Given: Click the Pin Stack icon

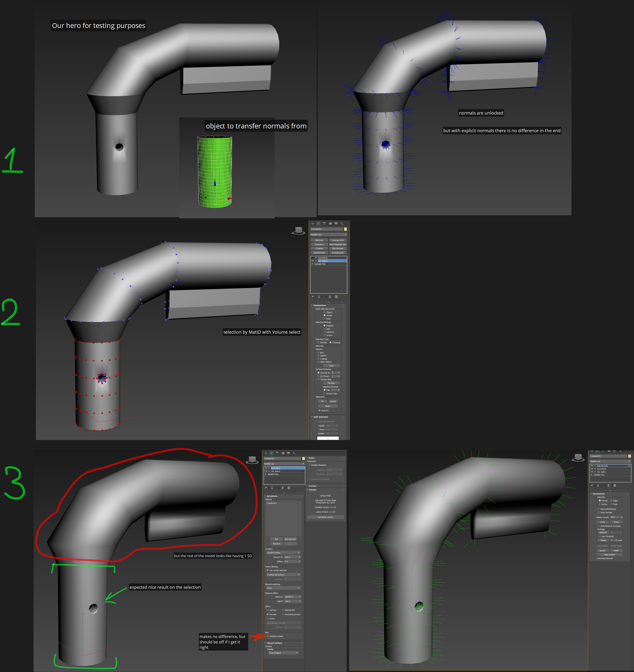Looking at the screenshot, I should (313, 297).
